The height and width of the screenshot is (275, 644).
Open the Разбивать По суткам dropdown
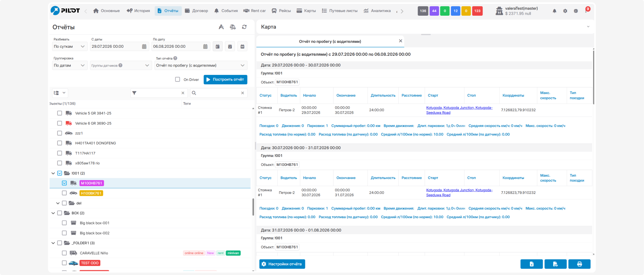(x=70, y=46)
